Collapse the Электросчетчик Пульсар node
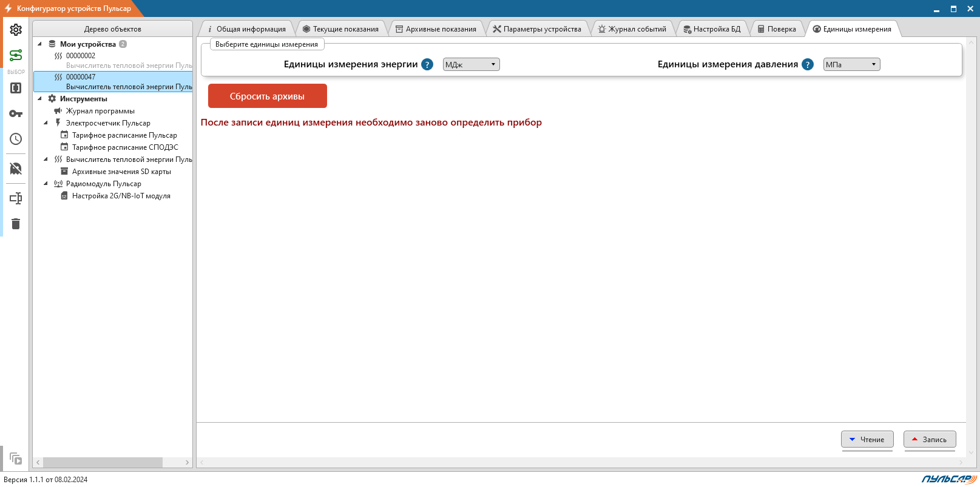The width and height of the screenshot is (980, 487). tap(46, 123)
